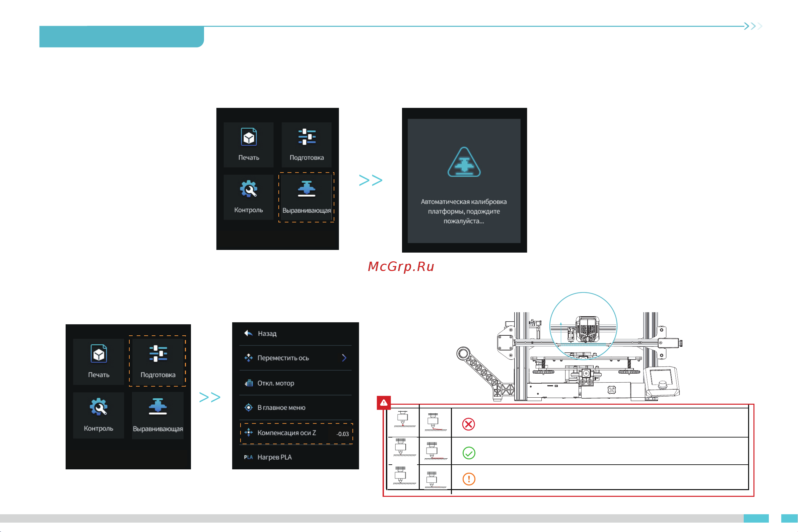Click the red cross status icon in the table

tap(469, 424)
